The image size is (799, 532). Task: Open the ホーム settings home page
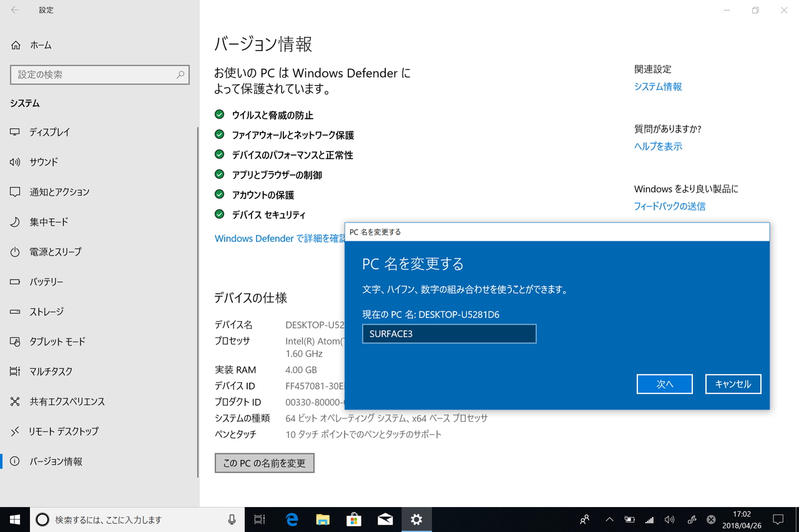(x=31, y=45)
